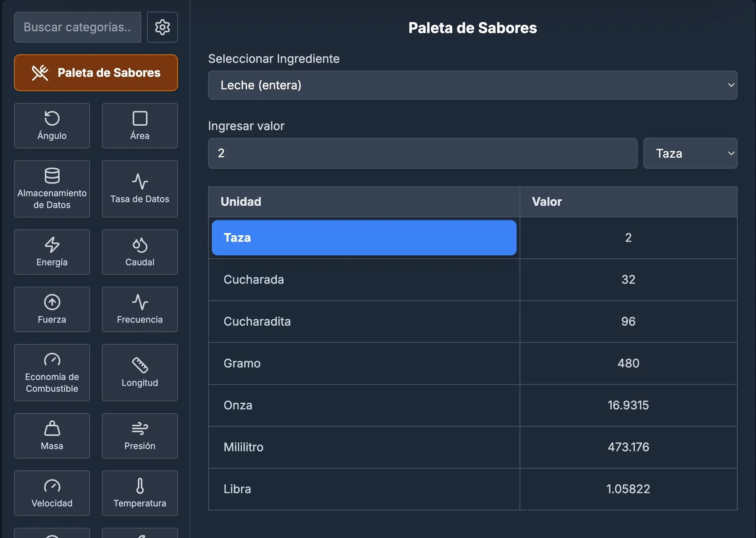Open the settings gear icon
The image size is (756, 538).
click(162, 27)
